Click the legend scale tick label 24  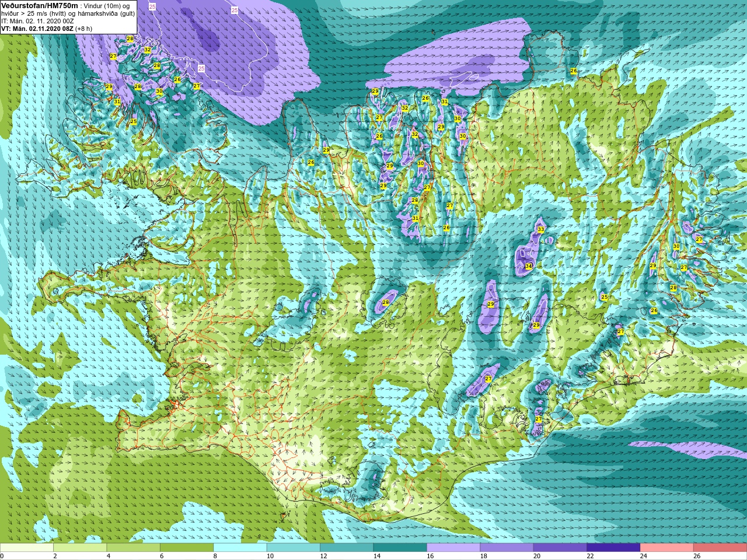[643, 556]
